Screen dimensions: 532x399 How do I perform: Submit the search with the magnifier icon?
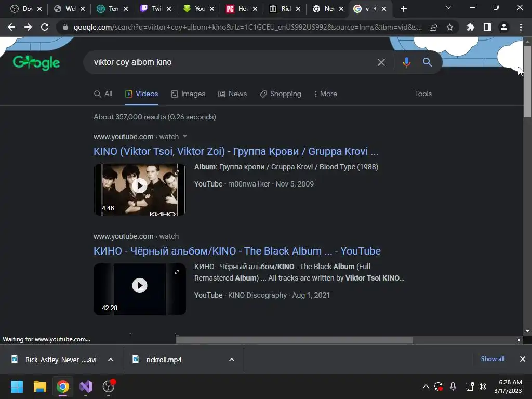tap(427, 62)
